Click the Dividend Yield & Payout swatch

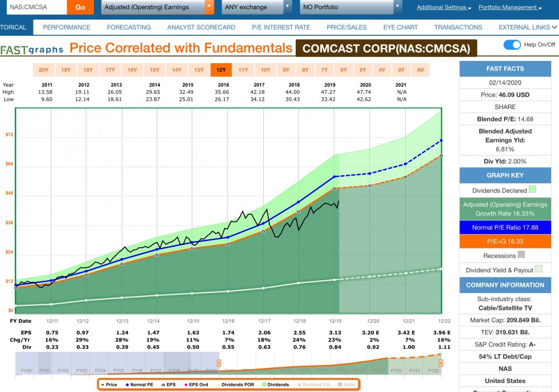(539, 269)
